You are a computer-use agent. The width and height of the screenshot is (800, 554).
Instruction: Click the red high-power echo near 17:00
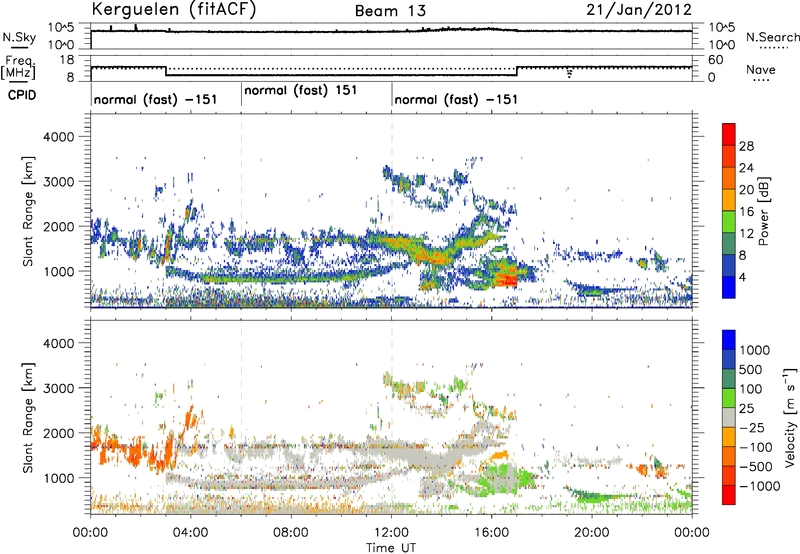(507, 279)
